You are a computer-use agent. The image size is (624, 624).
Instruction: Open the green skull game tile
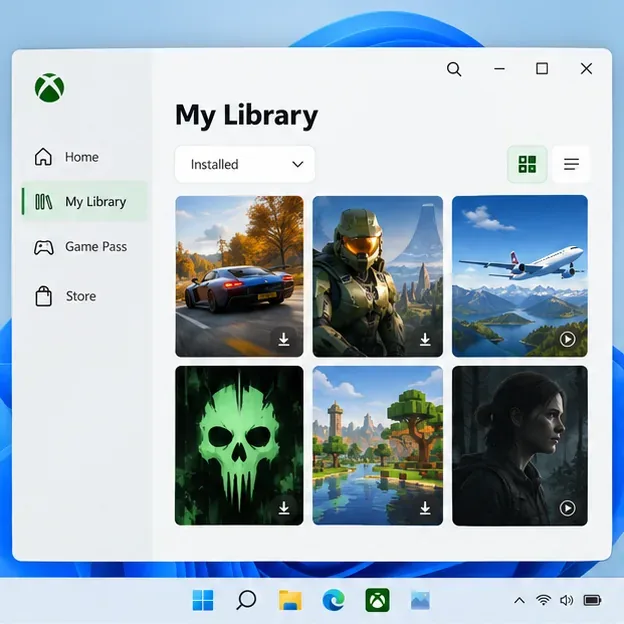[x=239, y=445]
